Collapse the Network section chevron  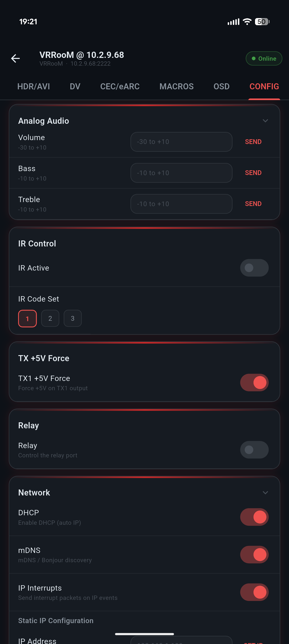(265, 492)
